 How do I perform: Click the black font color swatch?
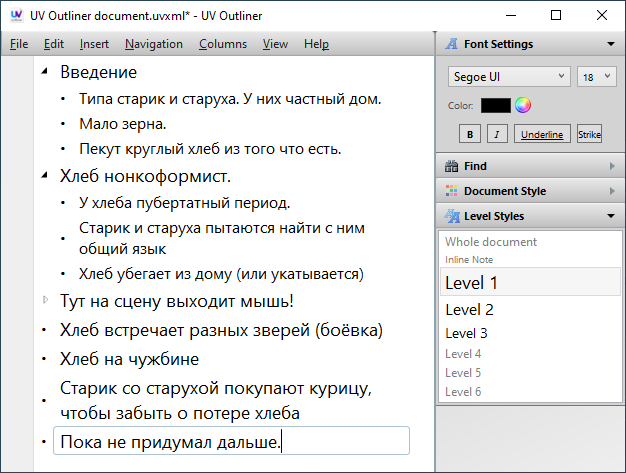[495, 105]
